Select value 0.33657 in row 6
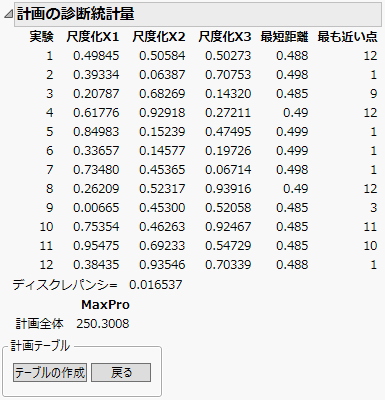The width and height of the screenshot is (385, 400). click(96, 151)
